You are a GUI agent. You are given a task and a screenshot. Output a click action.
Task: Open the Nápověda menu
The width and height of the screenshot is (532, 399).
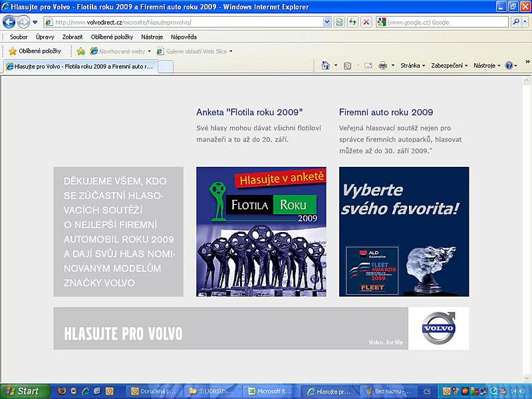184,37
